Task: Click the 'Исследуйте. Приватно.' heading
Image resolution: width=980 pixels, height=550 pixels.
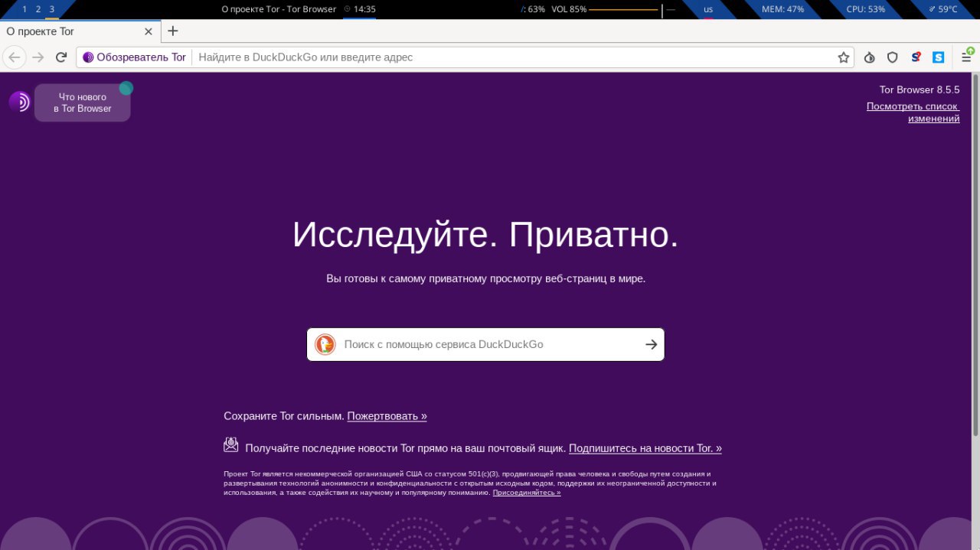Action: coord(485,235)
